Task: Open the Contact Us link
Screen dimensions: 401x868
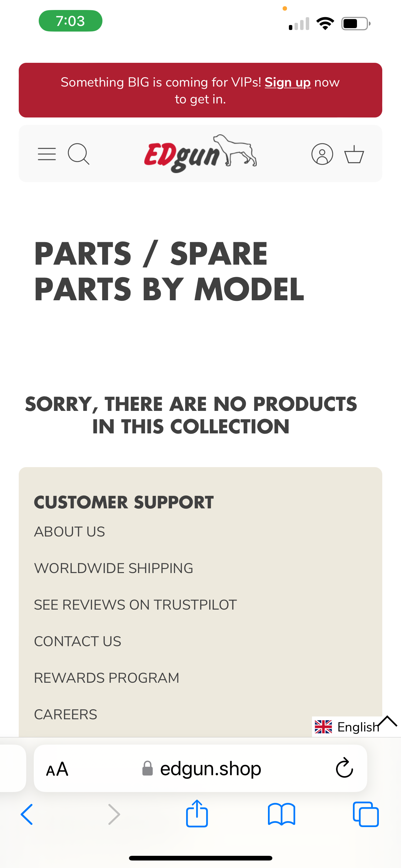Action: tap(77, 641)
